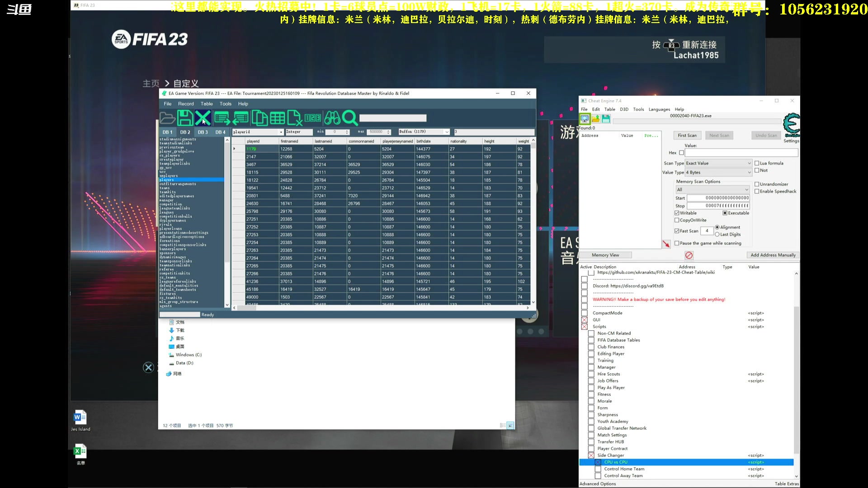
Task: Click Add Address Manually button
Action: click(773, 255)
